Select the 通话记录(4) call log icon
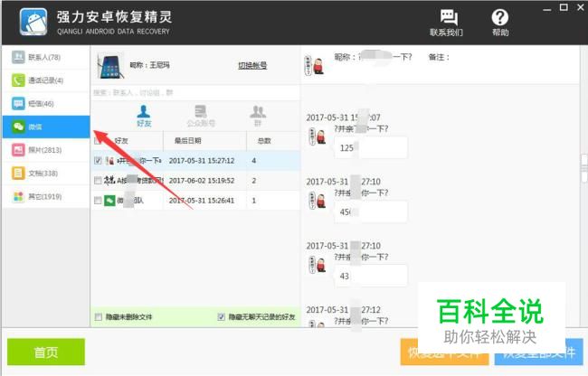This screenshot has height=376, width=588. (18, 80)
